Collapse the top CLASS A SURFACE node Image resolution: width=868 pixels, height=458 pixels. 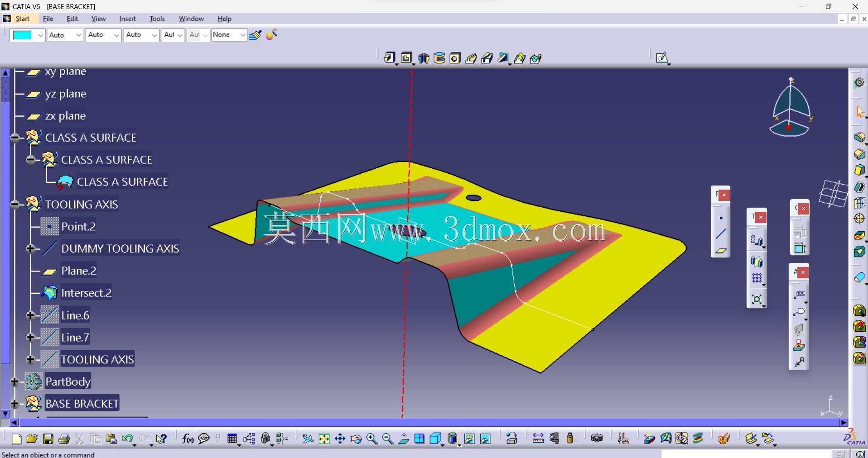click(15, 138)
